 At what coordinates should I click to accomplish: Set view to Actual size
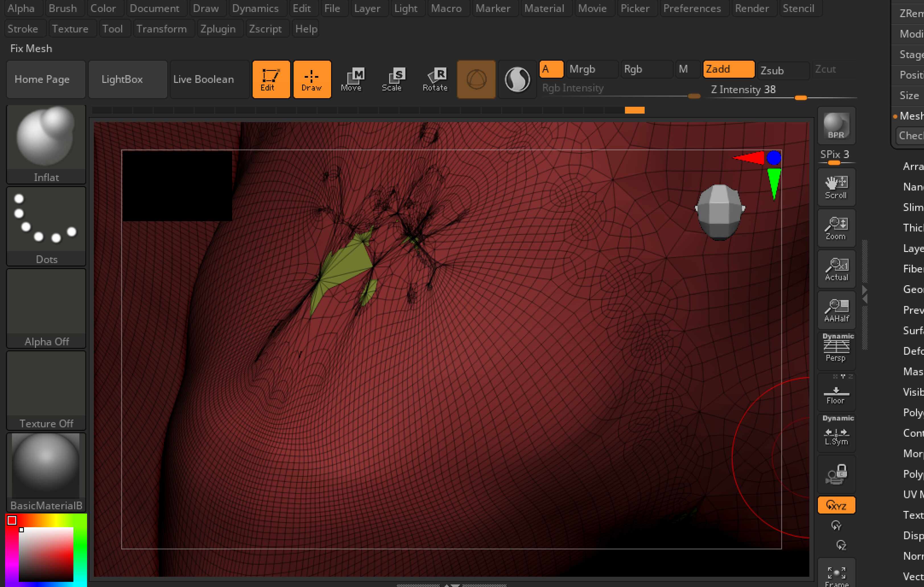point(836,269)
